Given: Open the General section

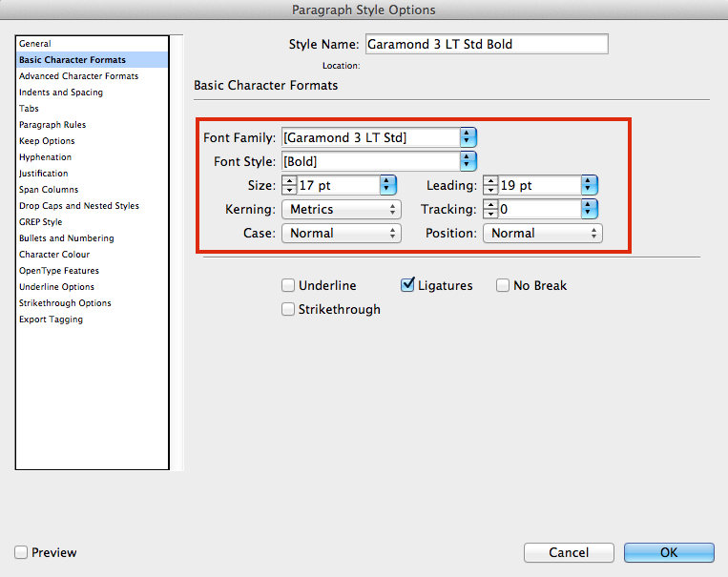Looking at the screenshot, I should pos(92,44).
